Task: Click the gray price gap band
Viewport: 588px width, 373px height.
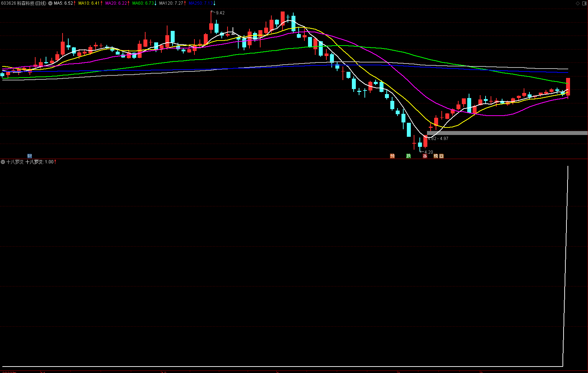Action: click(507, 133)
